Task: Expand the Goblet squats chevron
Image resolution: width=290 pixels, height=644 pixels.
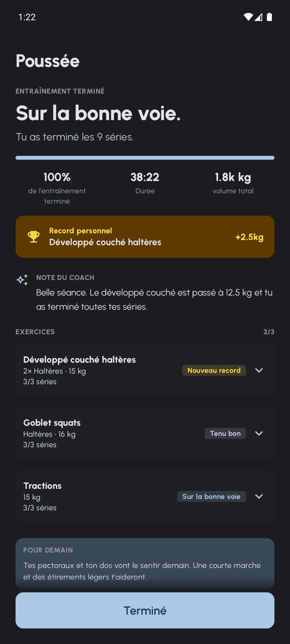Action: click(259, 433)
